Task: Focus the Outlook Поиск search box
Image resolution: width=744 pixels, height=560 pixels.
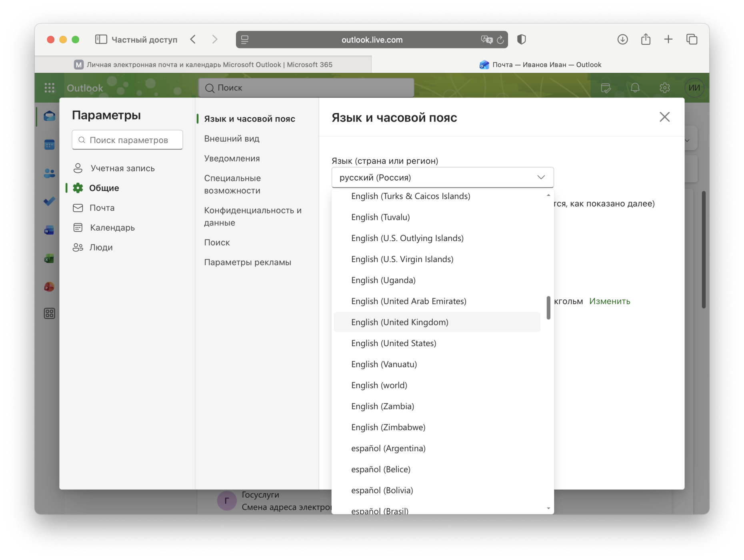Action: 306,88
